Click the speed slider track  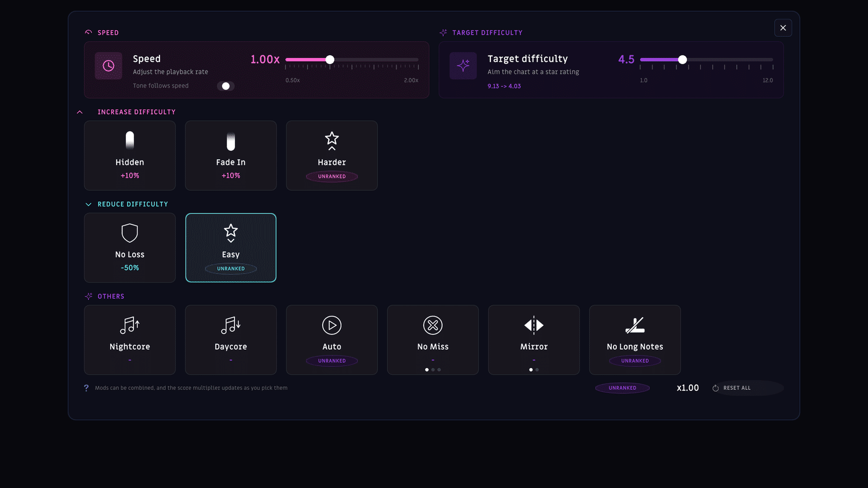(x=352, y=60)
